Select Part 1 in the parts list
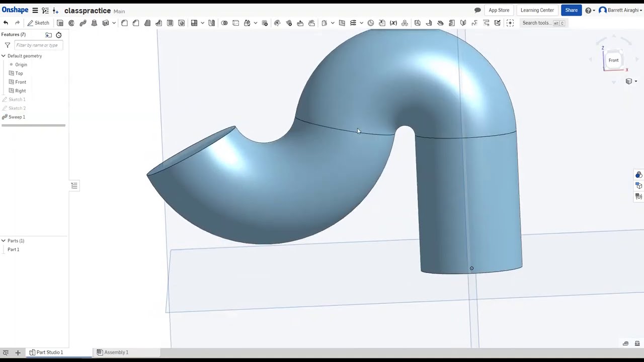 click(x=14, y=249)
